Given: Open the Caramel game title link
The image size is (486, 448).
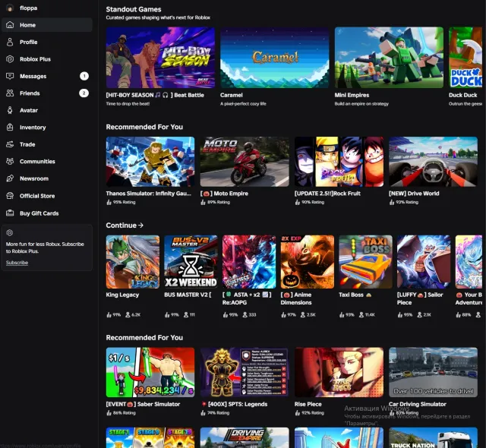Looking at the screenshot, I should point(231,95).
